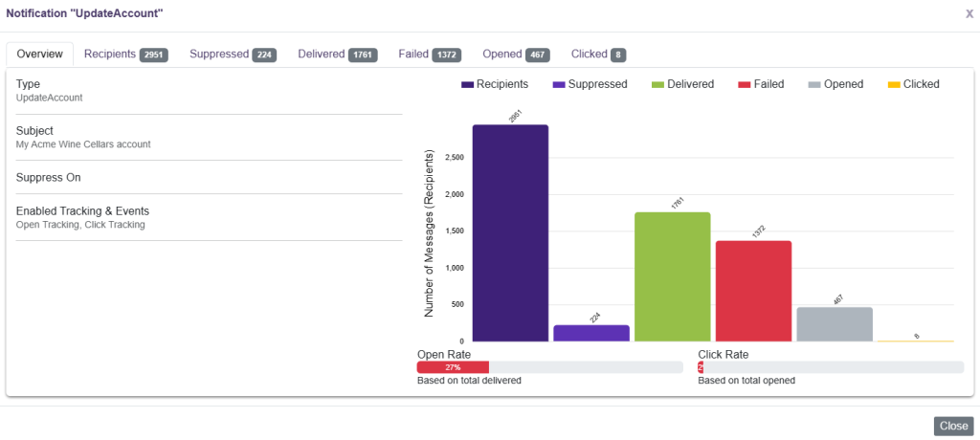Switch to the Overview tab

tap(40, 55)
